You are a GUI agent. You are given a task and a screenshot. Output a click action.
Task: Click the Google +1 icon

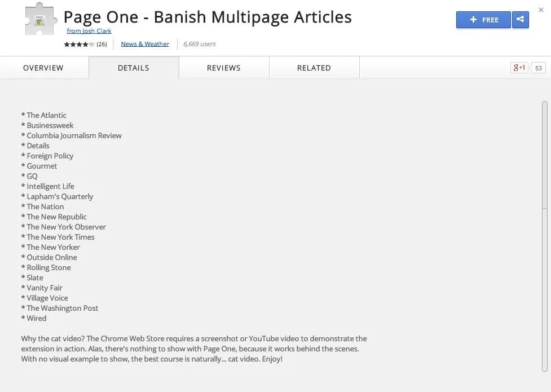(x=519, y=68)
